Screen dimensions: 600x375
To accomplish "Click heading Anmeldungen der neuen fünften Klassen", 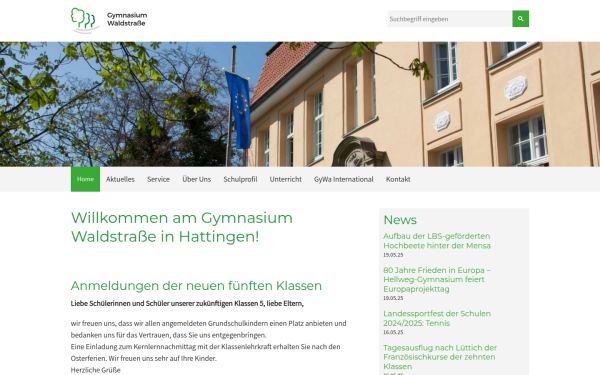I will coord(196,285).
